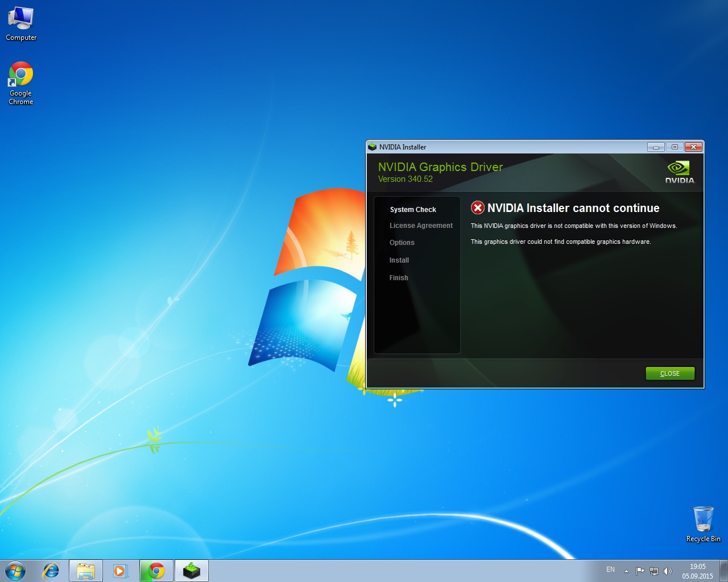Open the Recycle Bin on desktop
Screen dimensions: 728x582
pyautogui.click(x=704, y=524)
